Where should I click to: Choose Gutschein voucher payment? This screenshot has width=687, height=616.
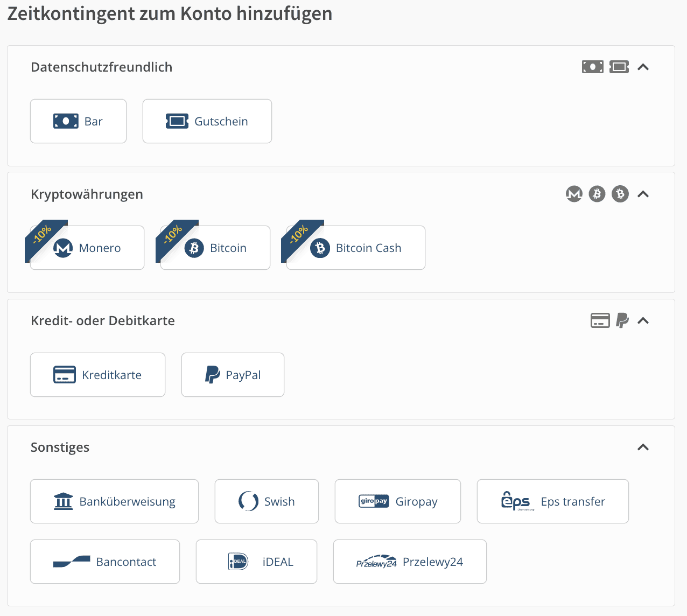207,121
